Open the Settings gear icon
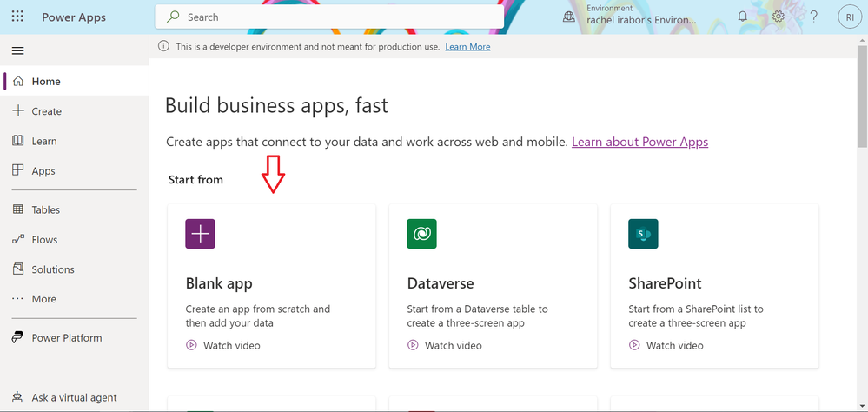 pyautogui.click(x=779, y=17)
